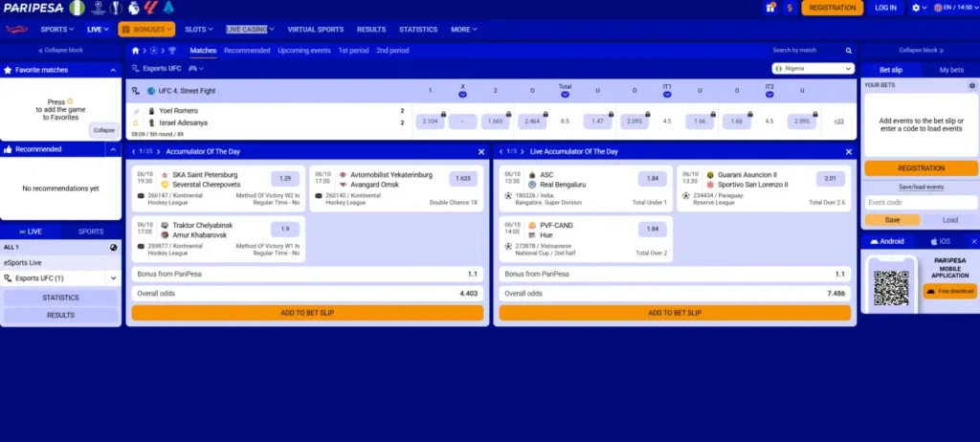Open the Europa League shortcut icon
Image resolution: width=980 pixels, height=442 pixels.
point(116,8)
